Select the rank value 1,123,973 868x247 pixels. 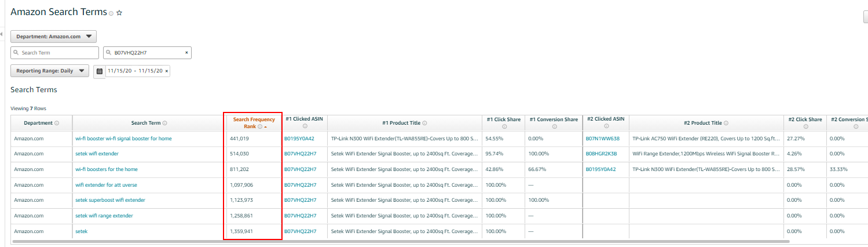[241, 200]
